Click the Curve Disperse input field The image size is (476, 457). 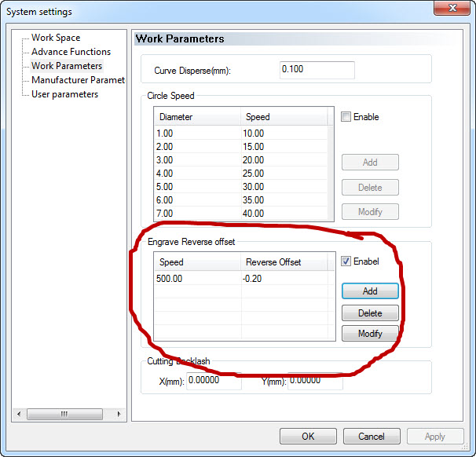(x=317, y=70)
